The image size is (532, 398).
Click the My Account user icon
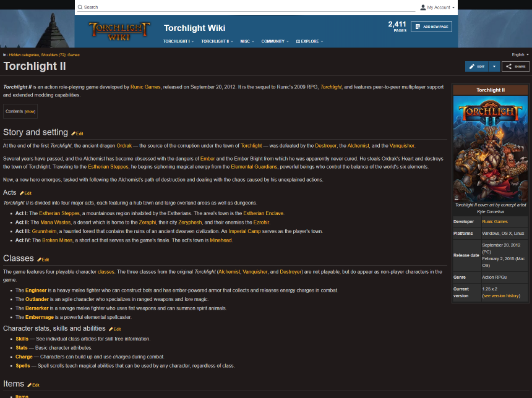click(x=422, y=6)
